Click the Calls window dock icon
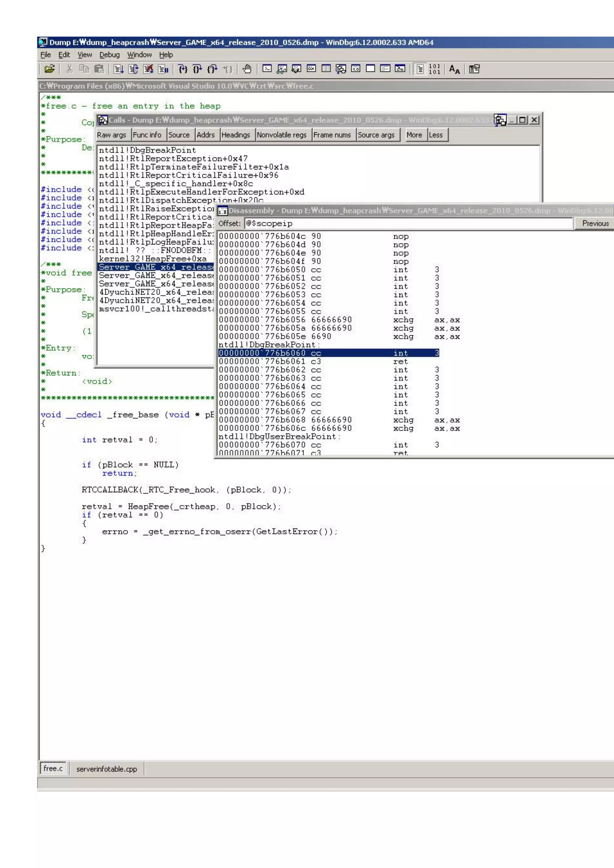614x868 pixels. [500, 120]
